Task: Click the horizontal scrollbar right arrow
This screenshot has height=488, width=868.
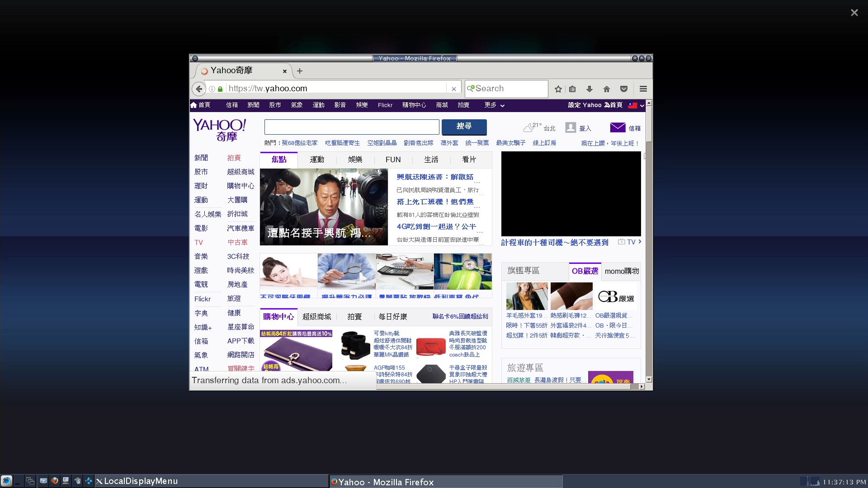Action: pos(642,387)
